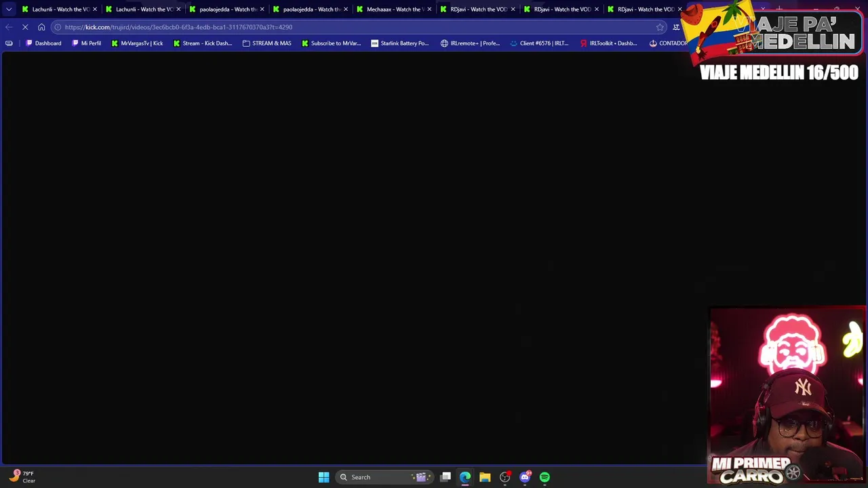This screenshot has width=868, height=488.
Task: Open the IRLToolkit Dashboard bookmark
Action: pyautogui.click(x=608, y=43)
